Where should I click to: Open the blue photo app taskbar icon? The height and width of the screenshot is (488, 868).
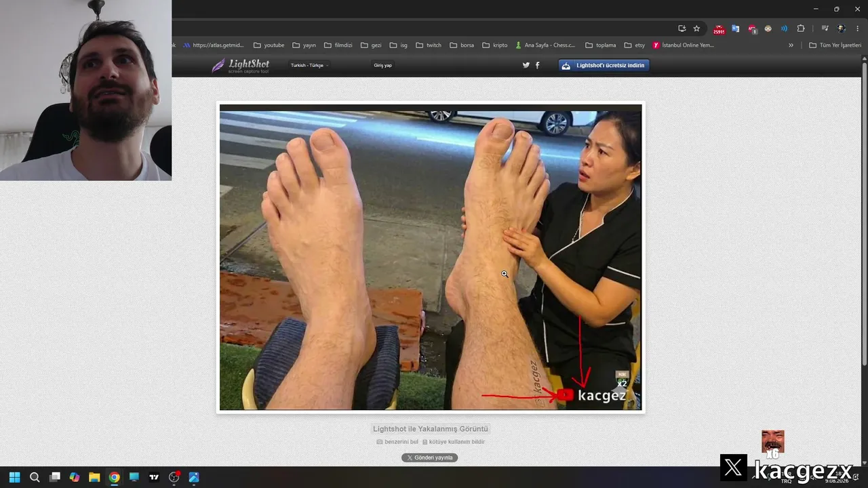[x=194, y=477]
